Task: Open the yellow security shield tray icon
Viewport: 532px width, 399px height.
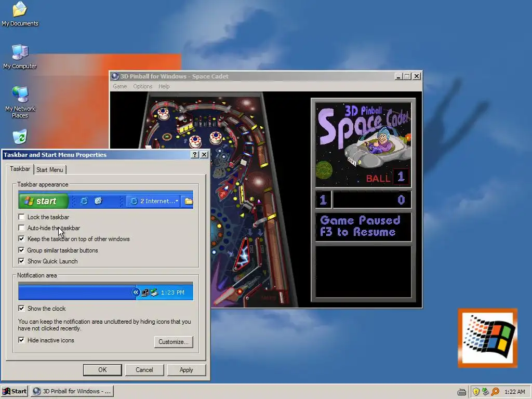Action: pyautogui.click(x=476, y=392)
